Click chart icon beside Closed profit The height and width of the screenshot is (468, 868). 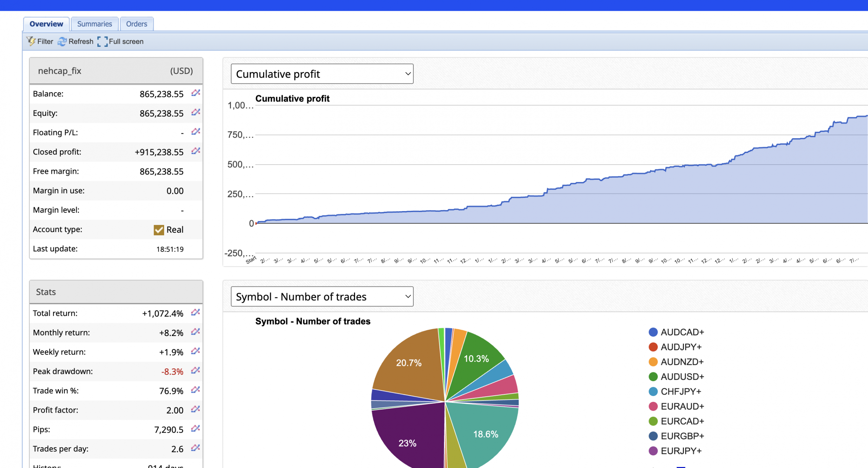click(196, 151)
